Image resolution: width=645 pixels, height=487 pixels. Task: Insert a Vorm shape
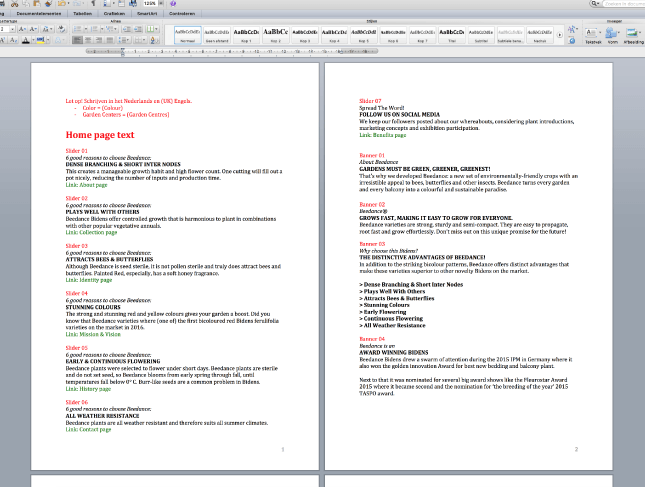click(x=612, y=35)
